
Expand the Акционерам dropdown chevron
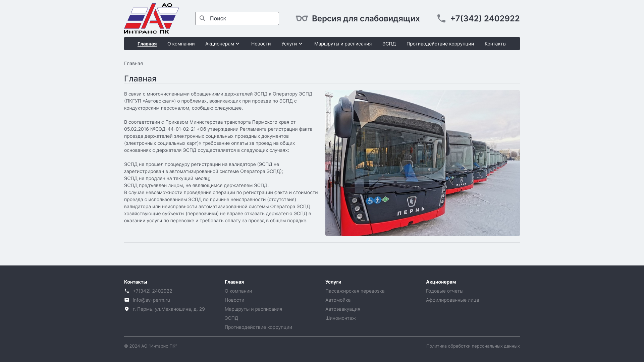click(x=237, y=44)
